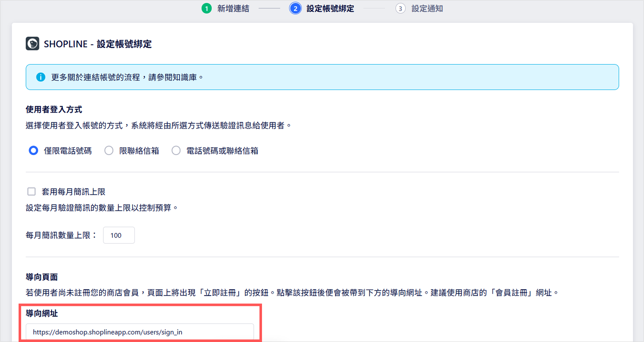Click the 導向頁面 heading
This screenshot has height=342, width=644.
(42, 277)
